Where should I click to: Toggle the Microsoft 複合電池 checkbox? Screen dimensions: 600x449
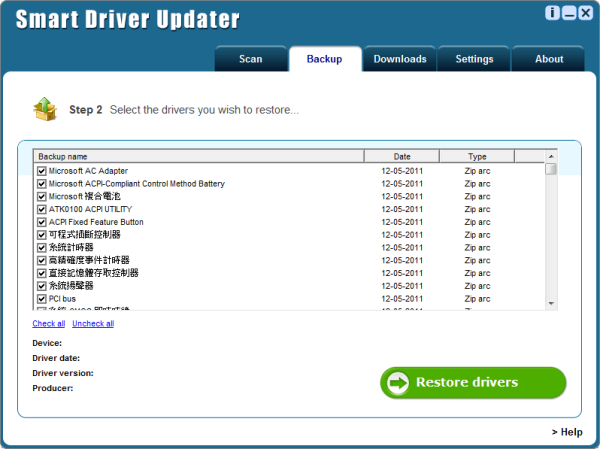tap(42, 197)
